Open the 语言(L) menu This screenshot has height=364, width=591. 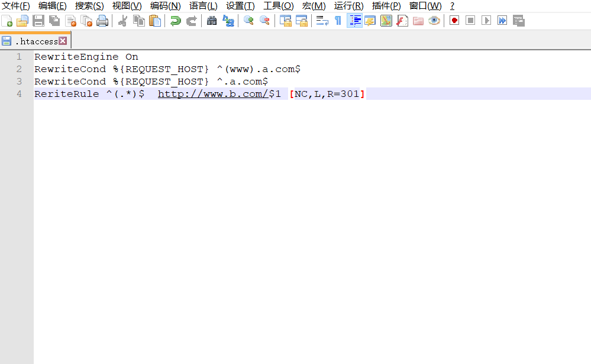203,6
